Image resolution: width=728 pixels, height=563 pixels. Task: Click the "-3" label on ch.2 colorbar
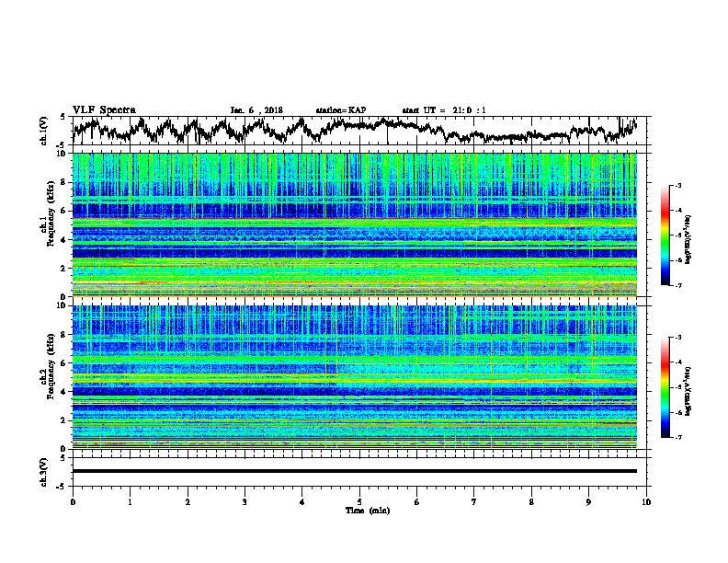[677, 338]
